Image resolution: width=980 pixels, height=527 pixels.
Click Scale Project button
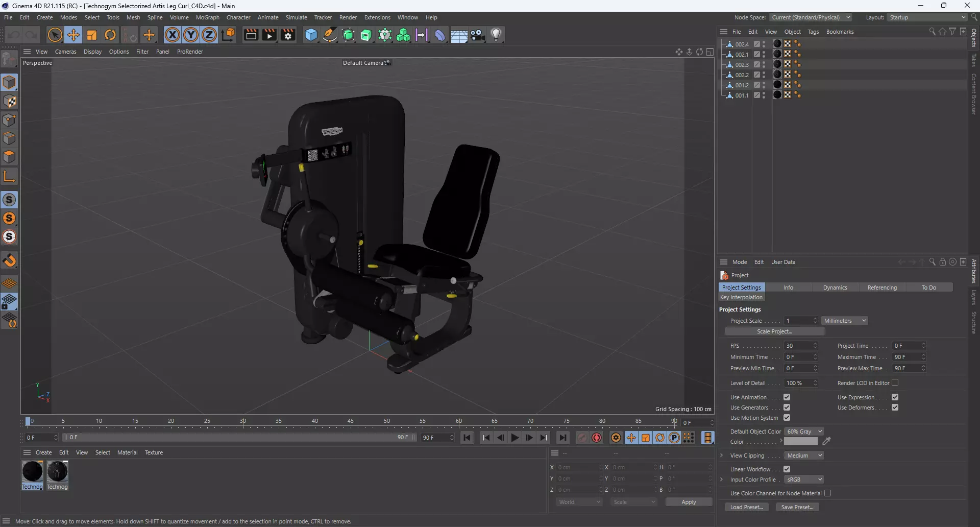pos(774,331)
